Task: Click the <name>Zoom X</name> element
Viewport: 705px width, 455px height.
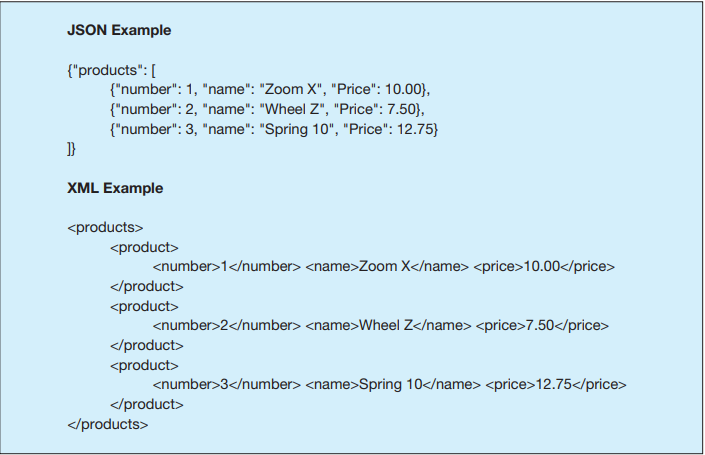Action: [x=387, y=267]
